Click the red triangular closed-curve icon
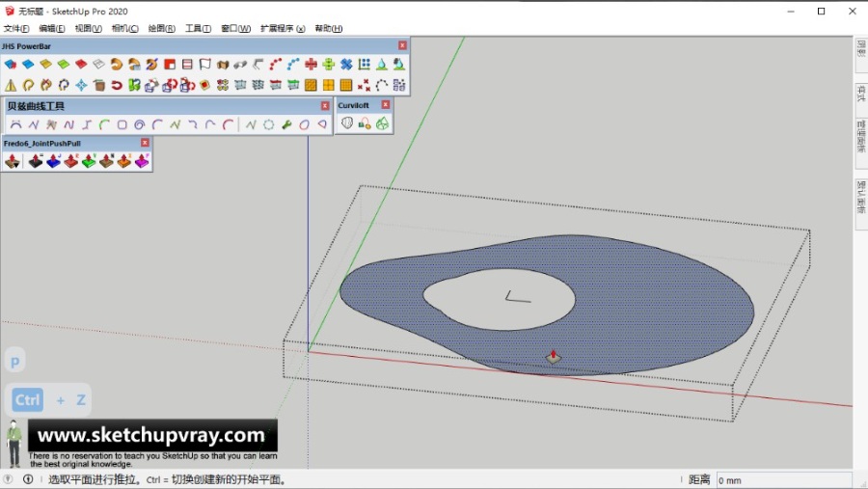The width and height of the screenshot is (868, 489). click(x=322, y=124)
